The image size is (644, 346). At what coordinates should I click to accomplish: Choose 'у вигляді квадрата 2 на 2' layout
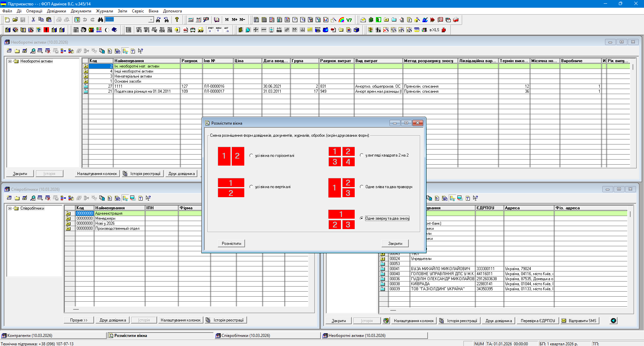pyautogui.click(x=362, y=155)
